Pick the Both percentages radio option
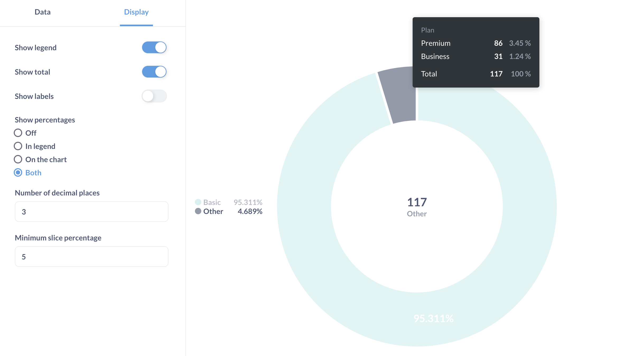 (18, 173)
